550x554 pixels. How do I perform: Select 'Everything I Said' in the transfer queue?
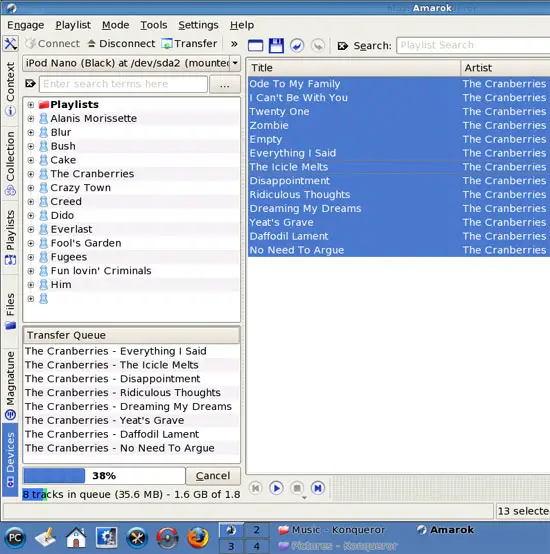click(131, 351)
